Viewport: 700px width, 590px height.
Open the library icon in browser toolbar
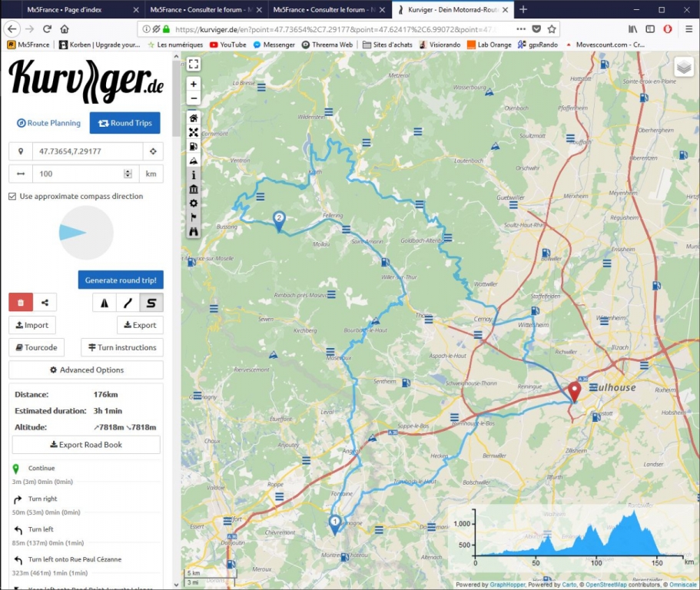(x=632, y=29)
